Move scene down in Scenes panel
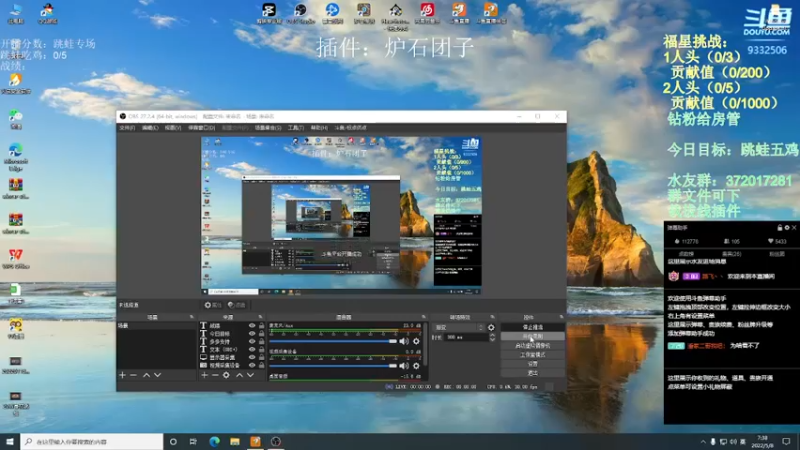The width and height of the screenshot is (800, 450). click(x=158, y=375)
